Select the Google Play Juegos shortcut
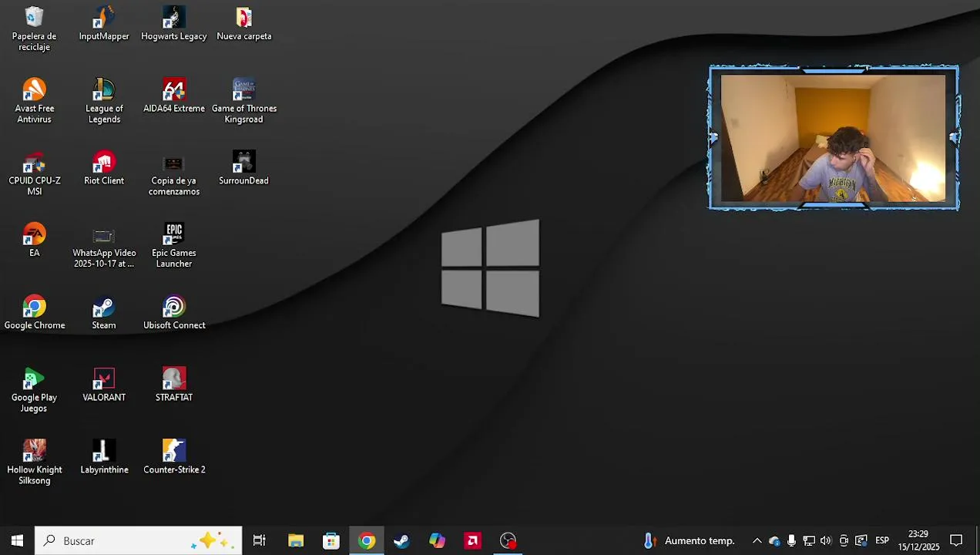980x555 pixels. pos(34,390)
